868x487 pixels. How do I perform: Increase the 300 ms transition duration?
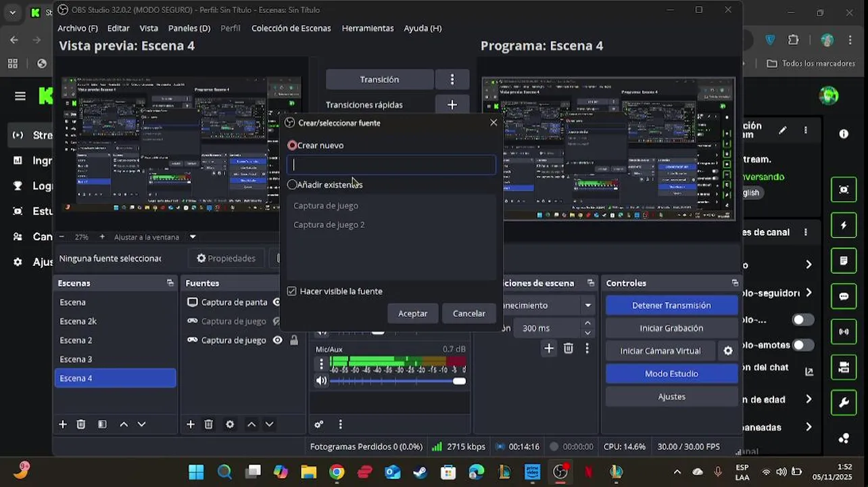click(587, 323)
